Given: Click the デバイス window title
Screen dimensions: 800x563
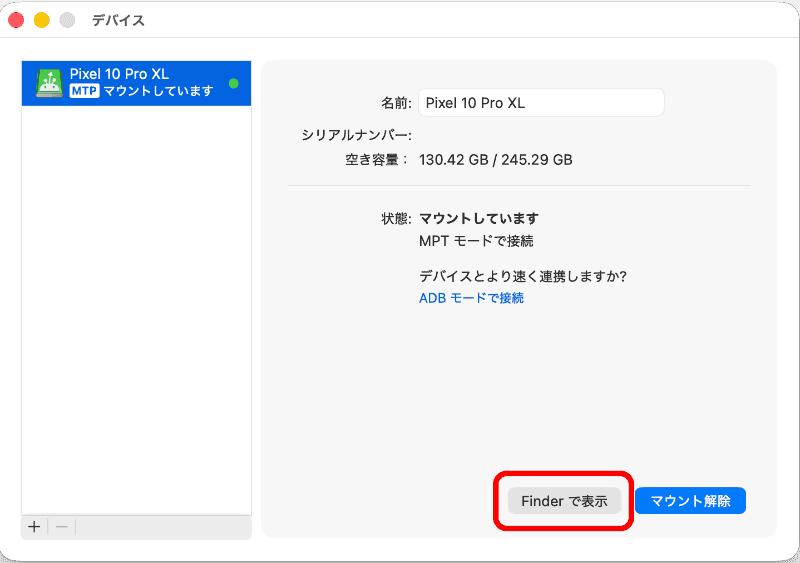Looking at the screenshot, I should tap(118, 20).
